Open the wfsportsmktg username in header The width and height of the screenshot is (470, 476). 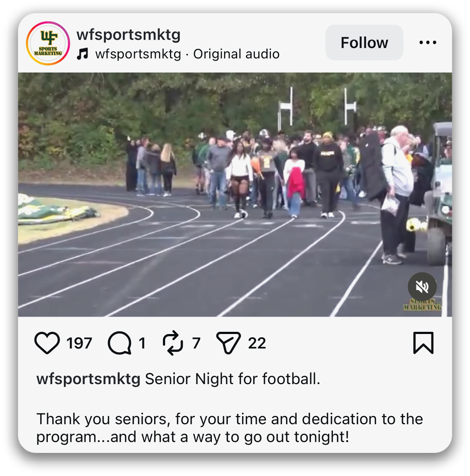(x=128, y=35)
